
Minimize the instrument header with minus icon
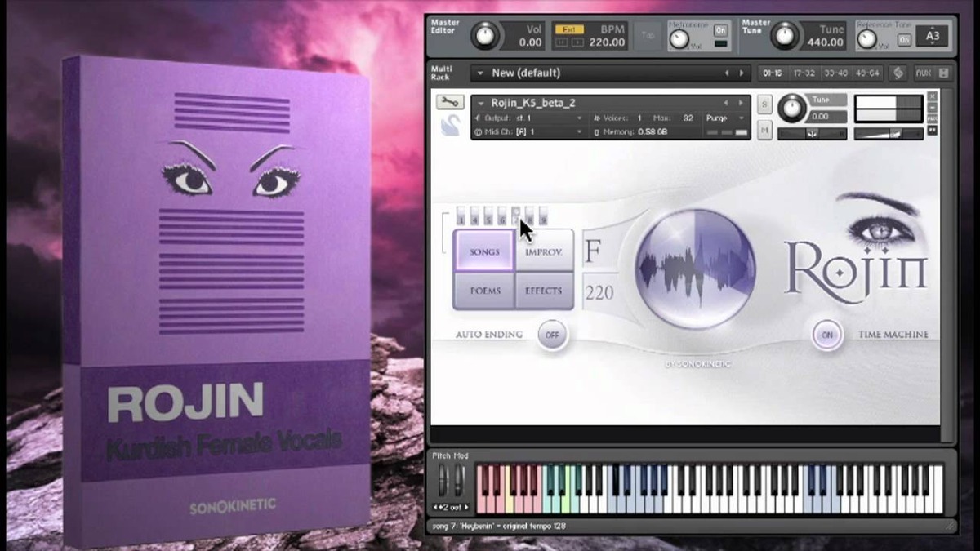pos(933,108)
